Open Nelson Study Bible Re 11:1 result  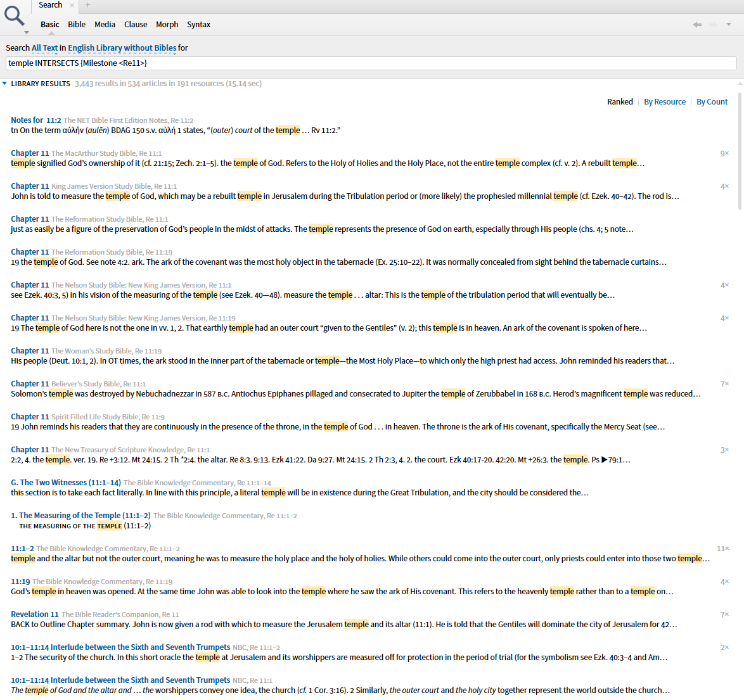(x=30, y=285)
